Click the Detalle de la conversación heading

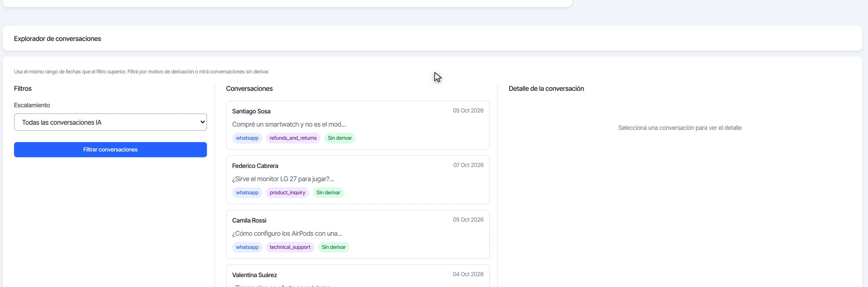tap(546, 89)
